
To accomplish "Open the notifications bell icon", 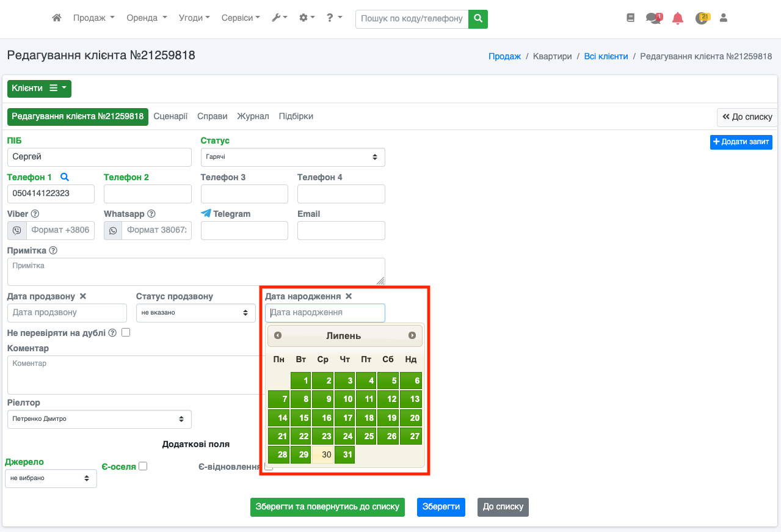I will [677, 18].
